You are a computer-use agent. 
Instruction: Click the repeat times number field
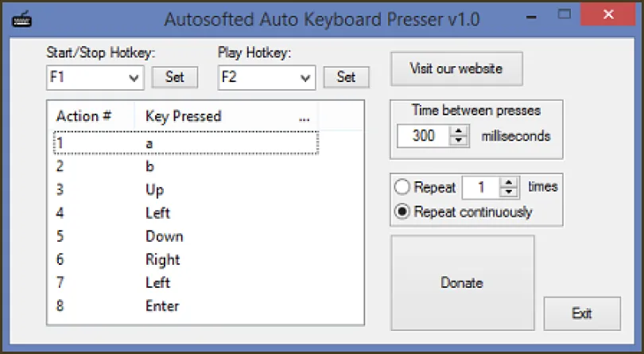click(480, 188)
